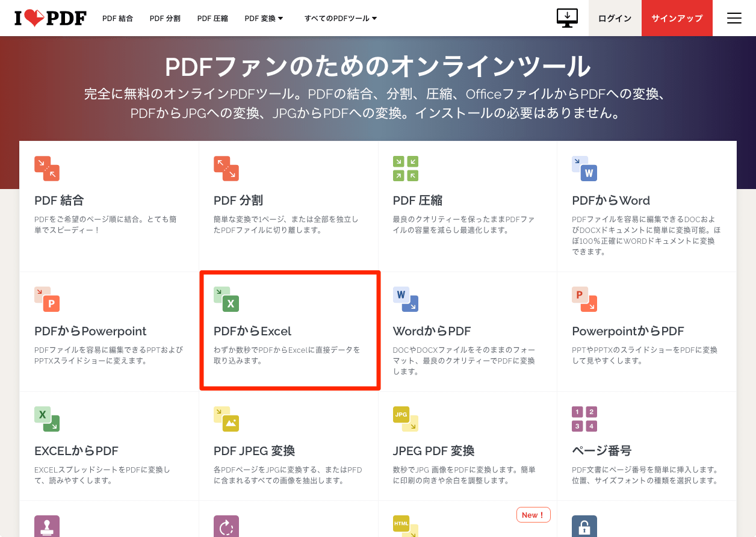Click the PDF 分割 split icon
Viewport: 756px width, 537px height.
coord(226,169)
